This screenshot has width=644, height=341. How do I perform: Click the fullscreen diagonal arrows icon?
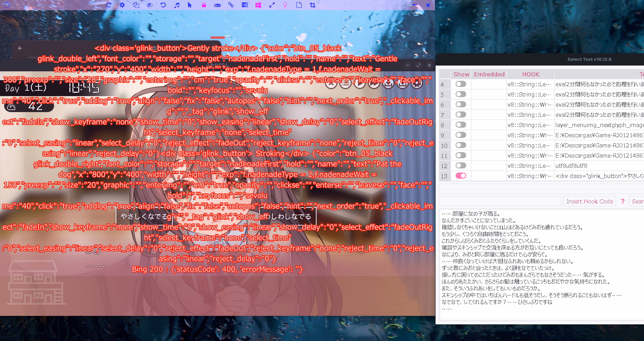point(272,5)
